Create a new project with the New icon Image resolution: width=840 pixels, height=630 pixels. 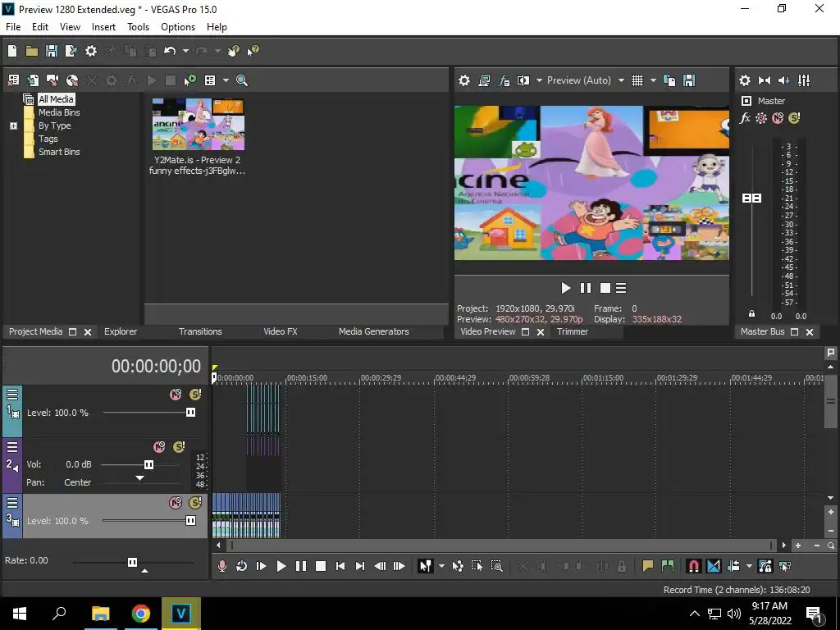click(12, 51)
